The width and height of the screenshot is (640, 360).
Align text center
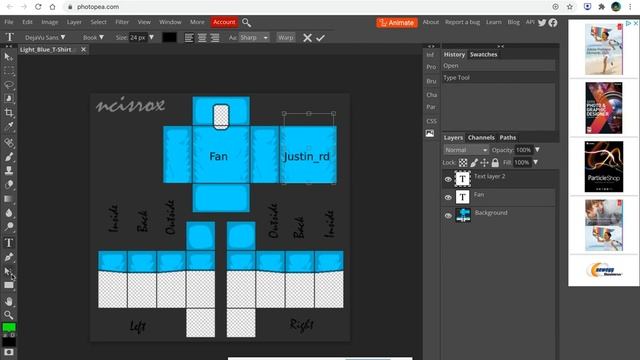pyautogui.click(x=202, y=38)
